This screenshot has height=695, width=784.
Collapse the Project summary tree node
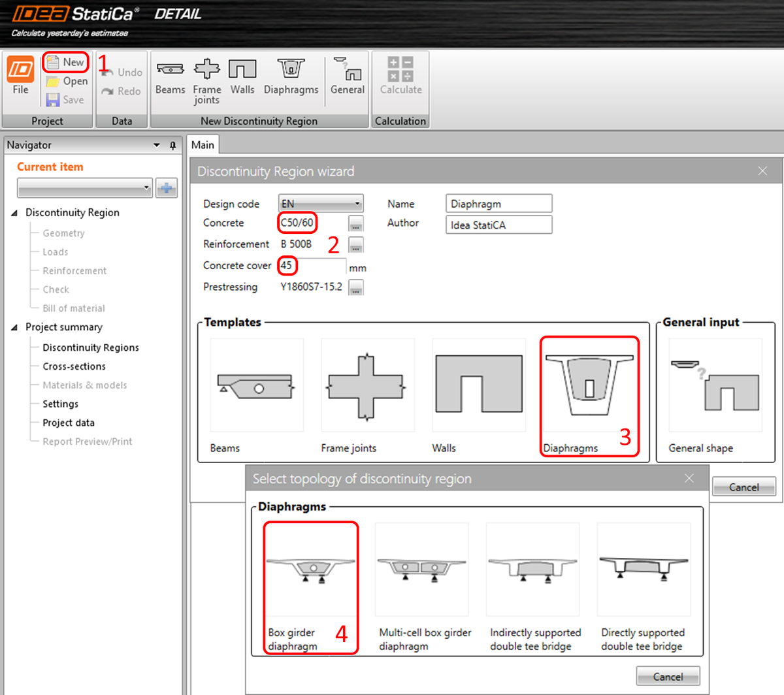pos(14,327)
